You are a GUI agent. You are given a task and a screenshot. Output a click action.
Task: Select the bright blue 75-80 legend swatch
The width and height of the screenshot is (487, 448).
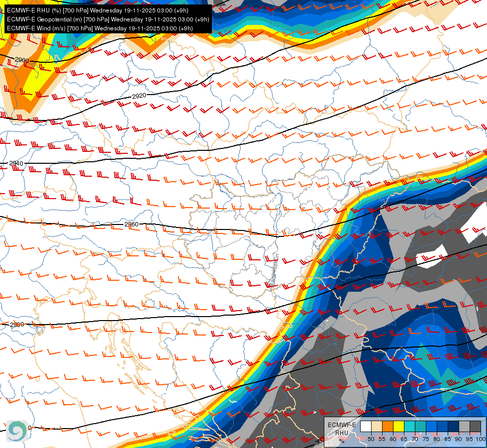tap(431, 427)
